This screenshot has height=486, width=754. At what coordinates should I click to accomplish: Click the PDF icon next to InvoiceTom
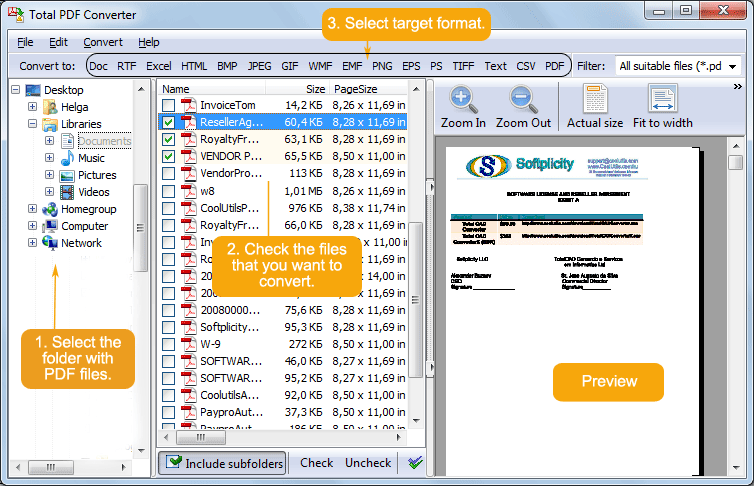187,105
